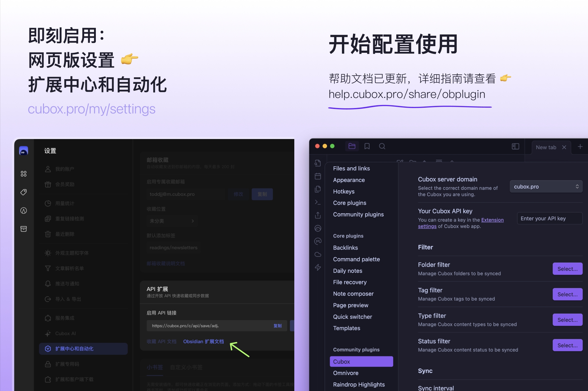The width and height of the screenshot is (588, 391).
Task: Open the tag icon in the Cubox sidebar
Action: 24,192
